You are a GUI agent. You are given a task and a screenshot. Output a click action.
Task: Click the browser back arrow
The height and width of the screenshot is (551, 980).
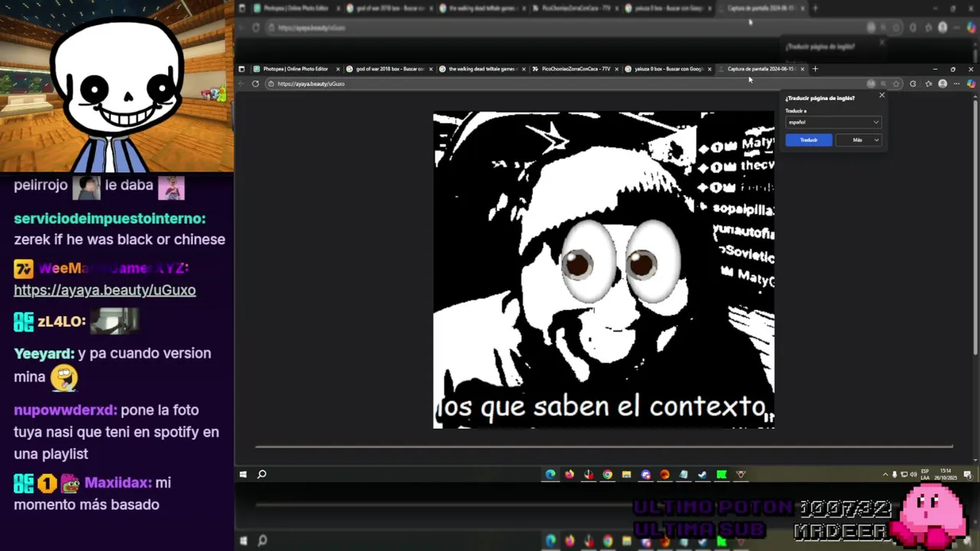[242, 83]
